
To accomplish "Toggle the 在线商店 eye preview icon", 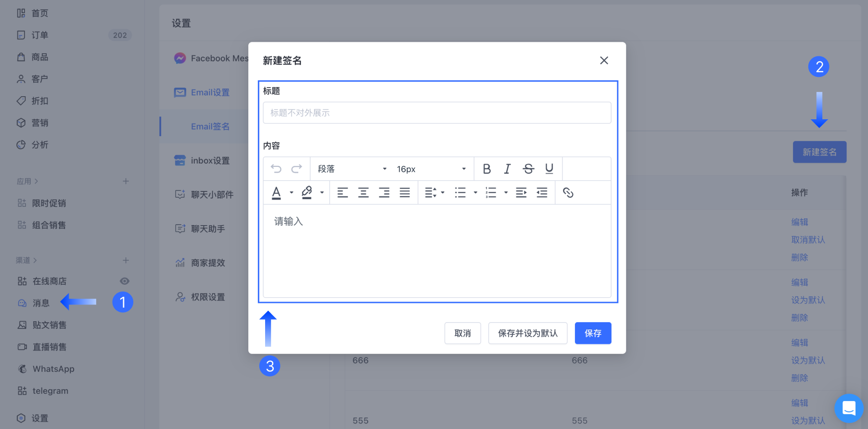I will [x=125, y=281].
